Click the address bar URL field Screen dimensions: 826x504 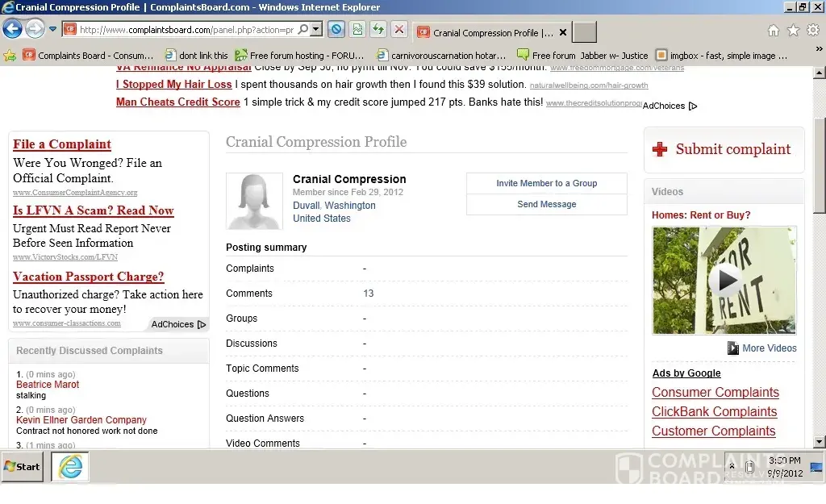pyautogui.click(x=186, y=30)
